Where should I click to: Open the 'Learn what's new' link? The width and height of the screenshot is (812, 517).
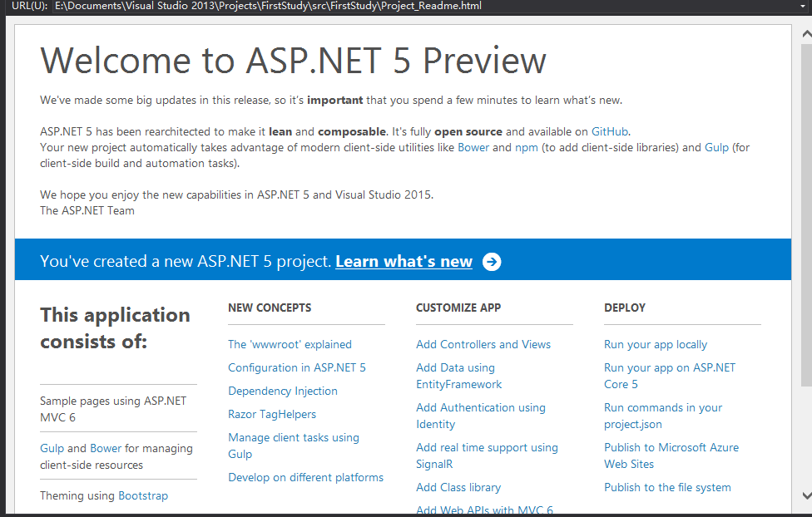click(404, 261)
